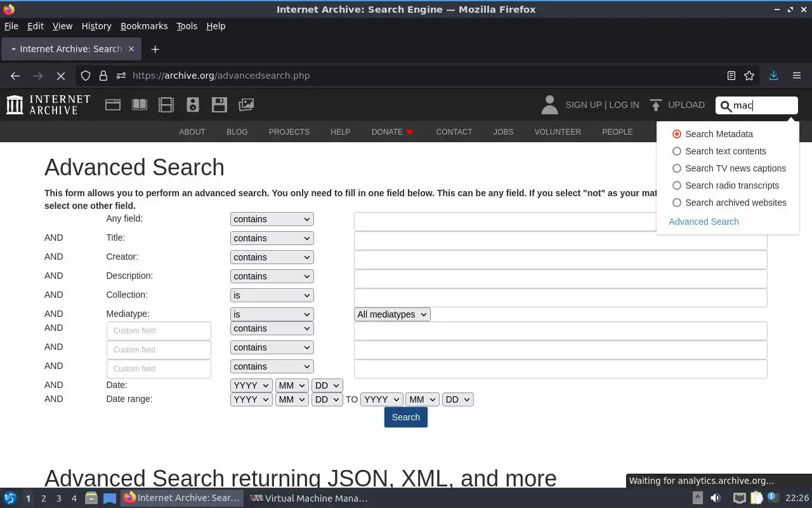This screenshot has height=508, width=812.
Task: Select Search archived websites option
Action: [x=677, y=203]
